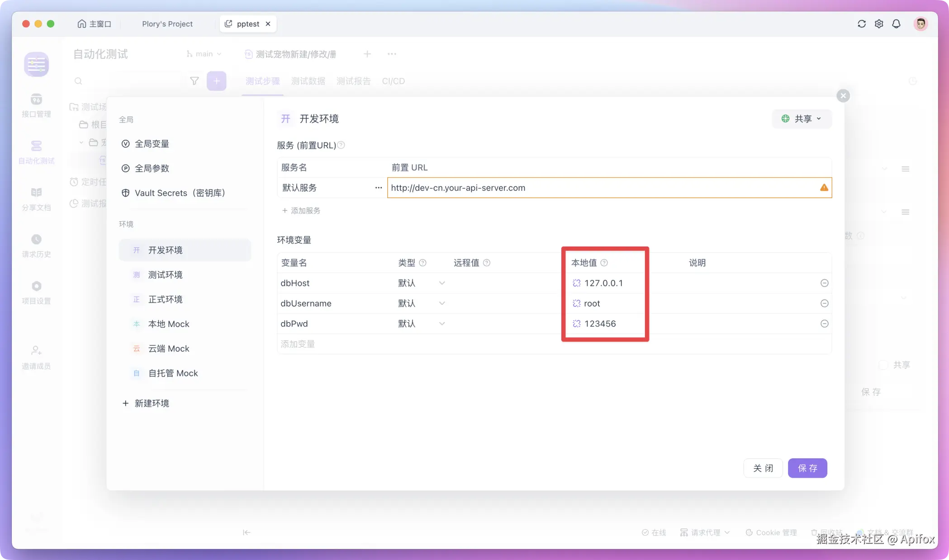Select 测试环境 in environment list
This screenshot has width=949, height=560.
point(165,275)
